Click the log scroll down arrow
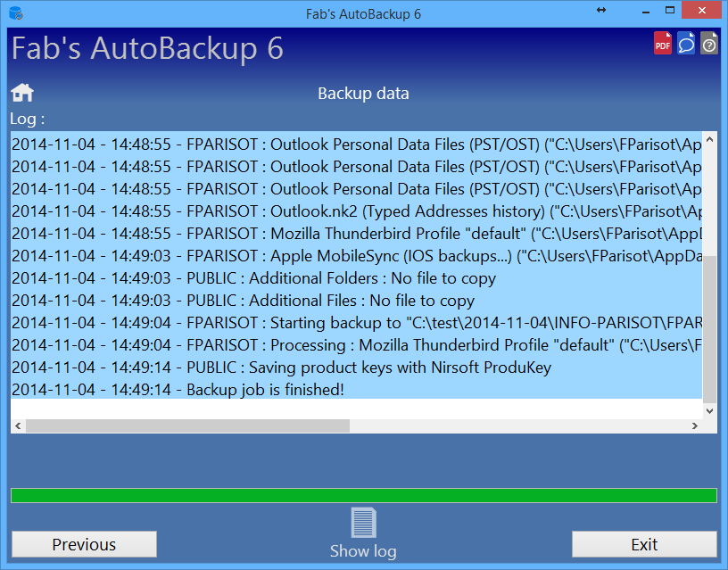 tap(709, 411)
